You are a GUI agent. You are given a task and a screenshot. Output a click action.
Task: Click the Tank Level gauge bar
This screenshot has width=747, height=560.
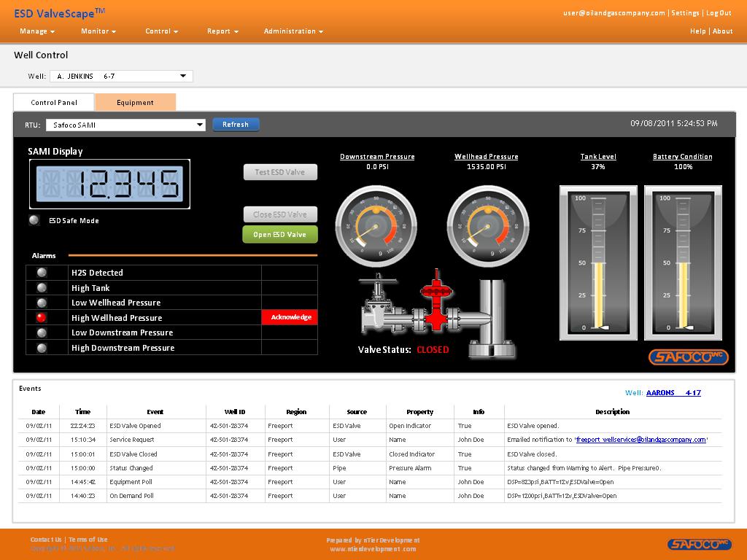tap(598, 262)
